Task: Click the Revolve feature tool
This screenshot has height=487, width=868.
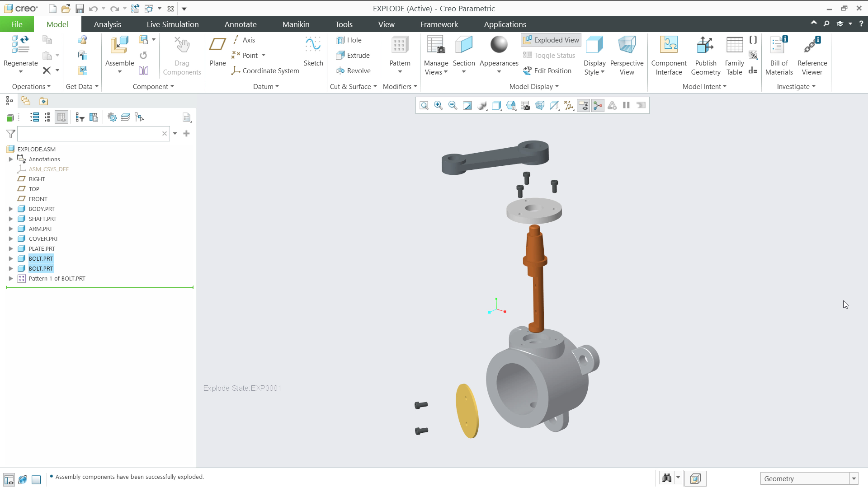Action: coord(353,71)
